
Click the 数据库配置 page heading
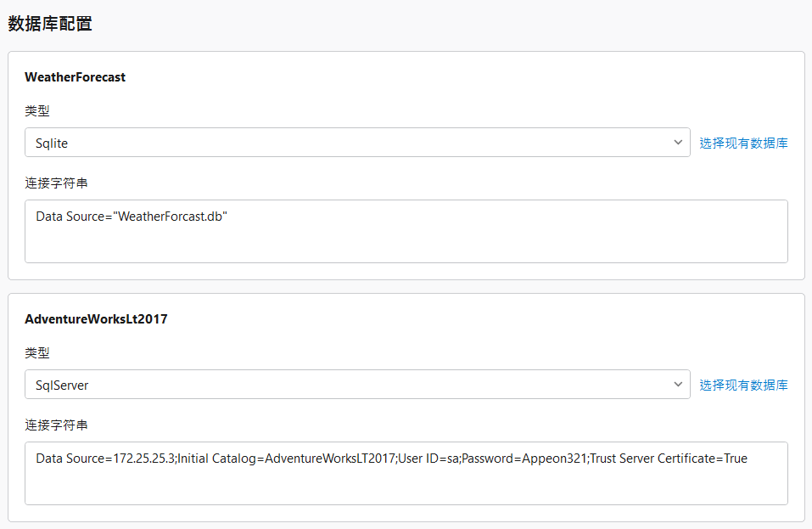pos(50,24)
